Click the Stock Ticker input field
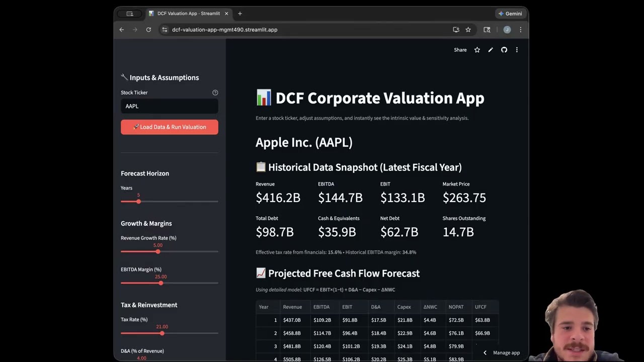The image size is (644, 362). click(x=170, y=106)
